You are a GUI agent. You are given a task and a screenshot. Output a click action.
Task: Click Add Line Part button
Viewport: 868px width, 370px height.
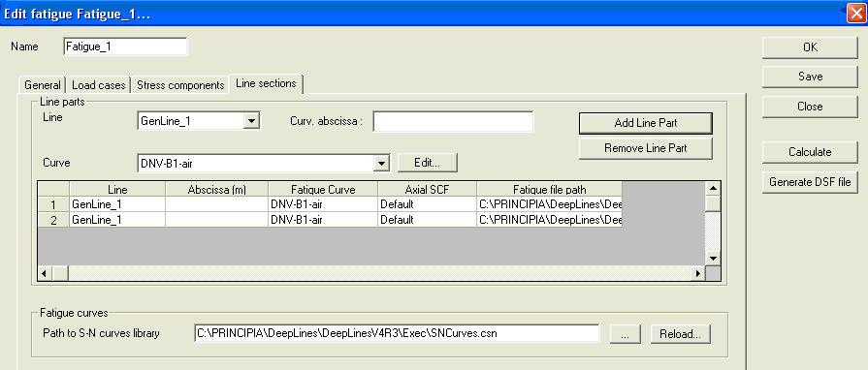point(646,123)
